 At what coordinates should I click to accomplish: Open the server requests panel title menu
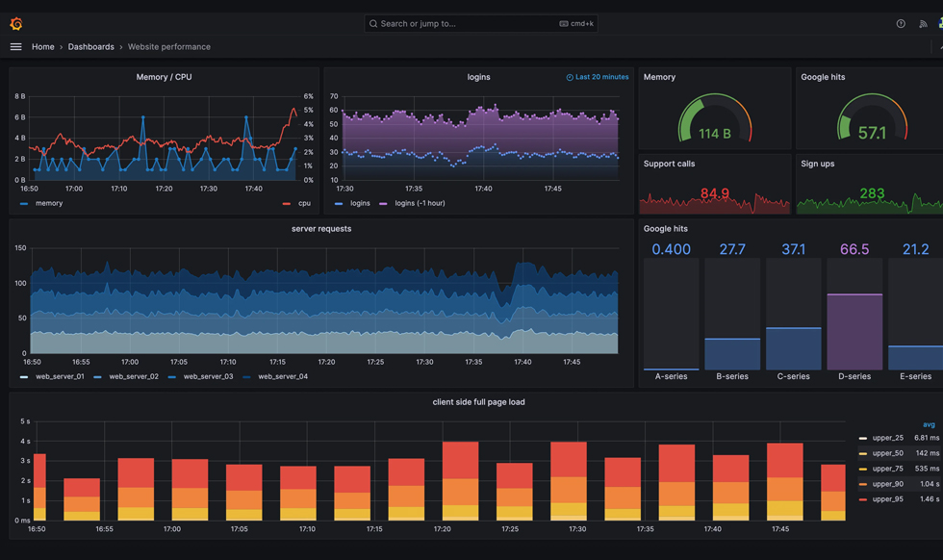[321, 229]
